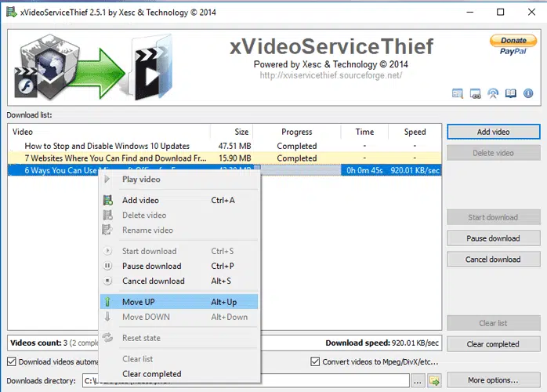Click the Download speed status text
Screen dimensions: 547x392
click(382, 343)
